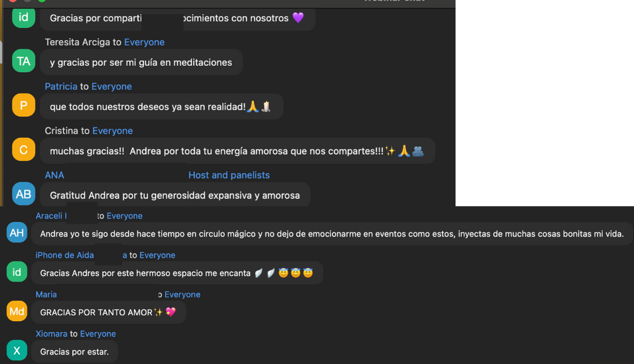
Task: Click Maria's orange Md avatar
Action: 16,311
